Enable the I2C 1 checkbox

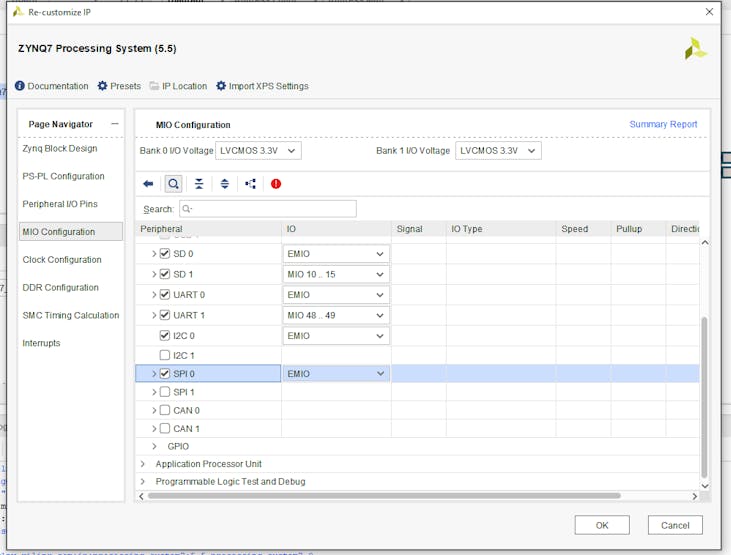pos(165,355)
